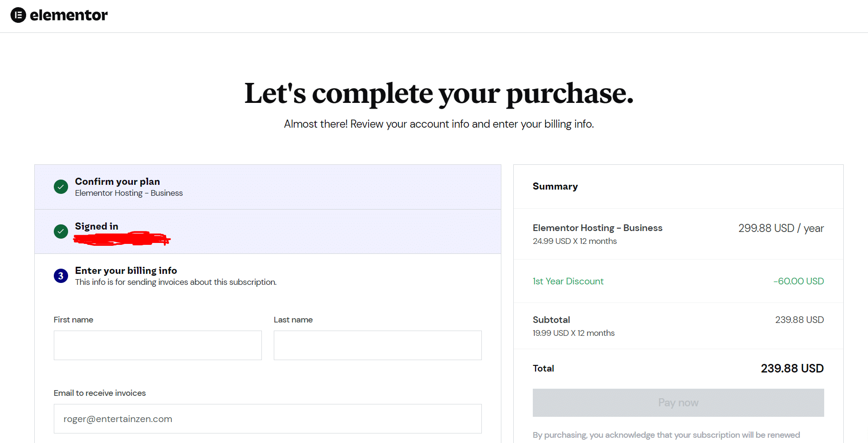The height and width of the screenshot is (443, 868).
Task: Click the Elementor logo icon
Action: tap(18, 15)
